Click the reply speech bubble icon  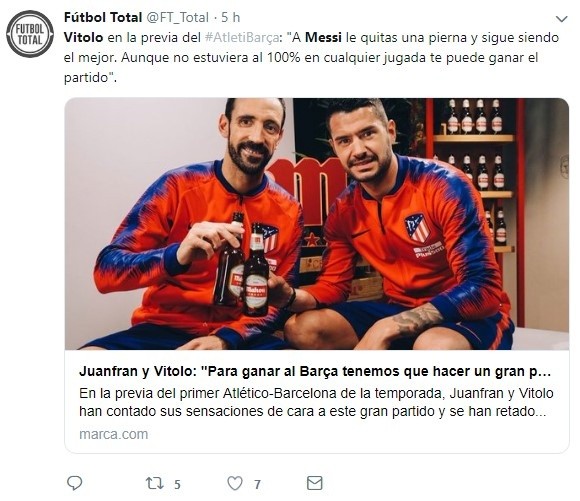(74, 483)
